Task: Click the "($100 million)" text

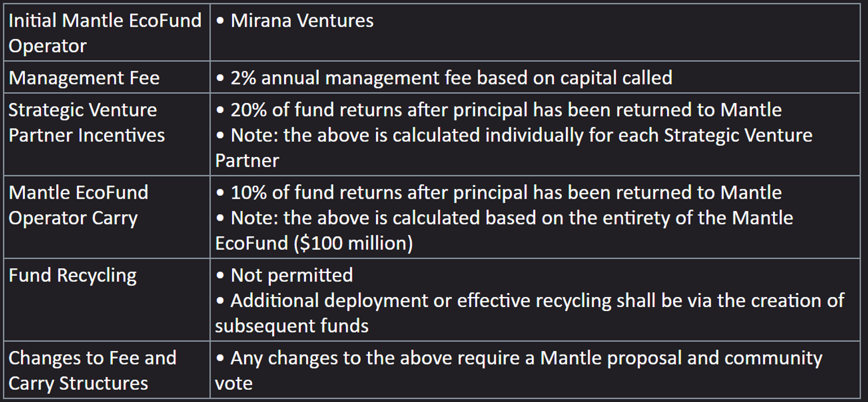Action: click(x=353, y=243)
